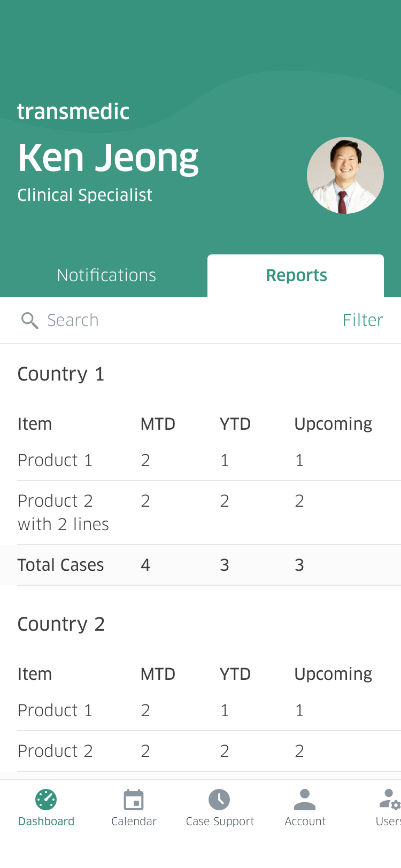Switch to the Notifications tab
The image size is (401, 868).
[106, 275]
